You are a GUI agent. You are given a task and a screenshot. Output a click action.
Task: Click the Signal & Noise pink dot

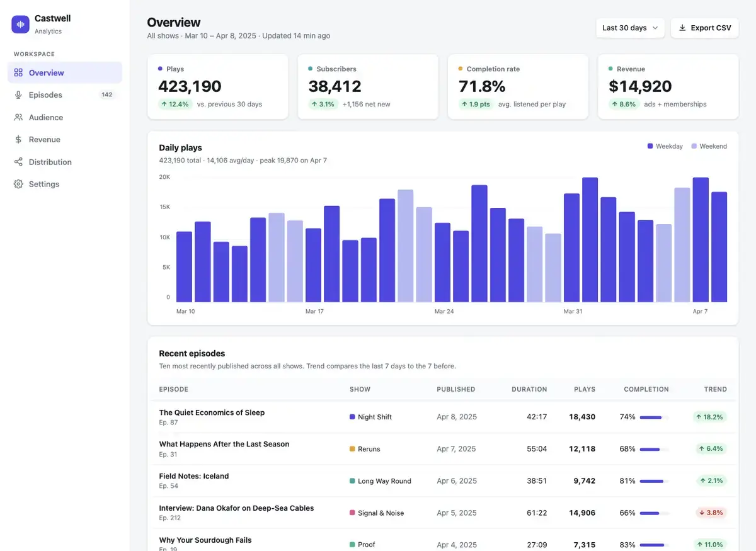352,513
